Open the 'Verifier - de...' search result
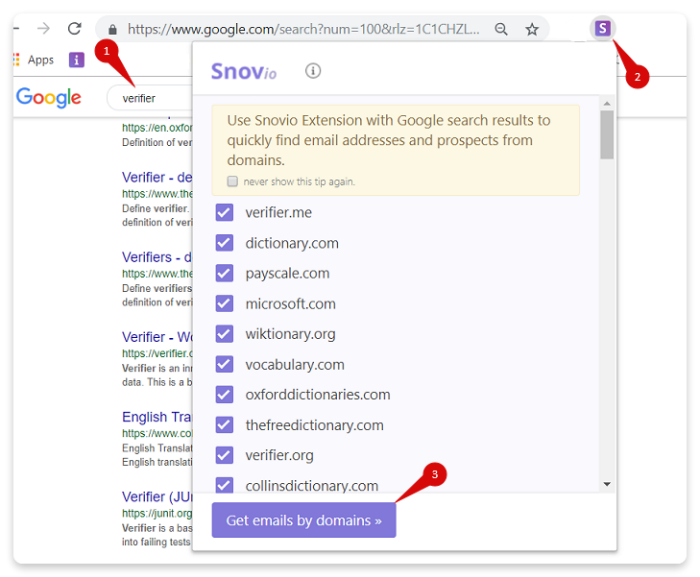 pyautogui.click(x=157, y=177)
